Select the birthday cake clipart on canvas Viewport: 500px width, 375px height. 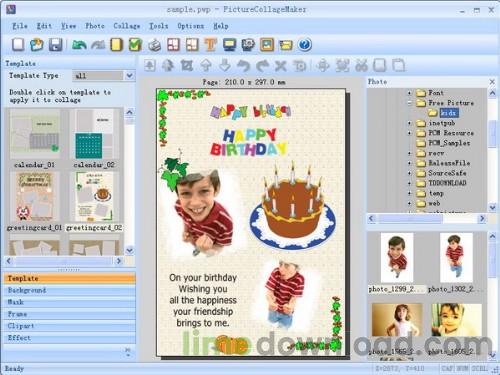pos(293,205)
